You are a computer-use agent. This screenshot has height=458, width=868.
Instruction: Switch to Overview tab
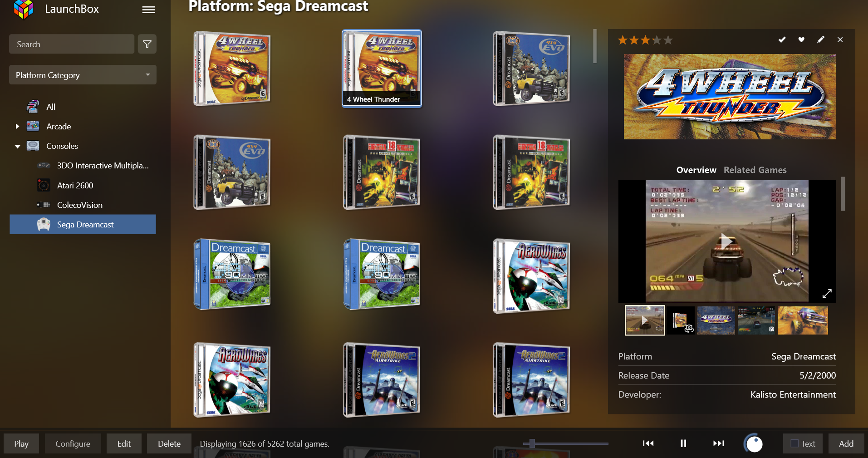[696, 170]
